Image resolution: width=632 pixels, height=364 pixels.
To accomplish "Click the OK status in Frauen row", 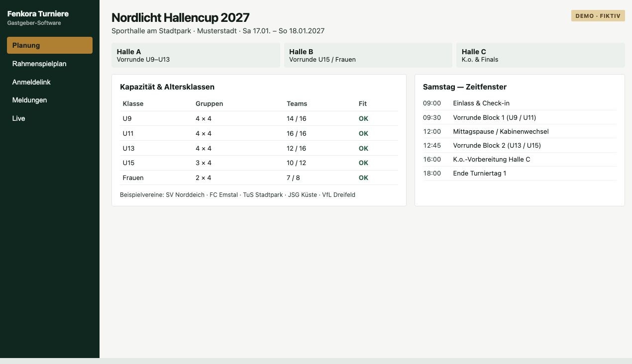I will 363,178.
